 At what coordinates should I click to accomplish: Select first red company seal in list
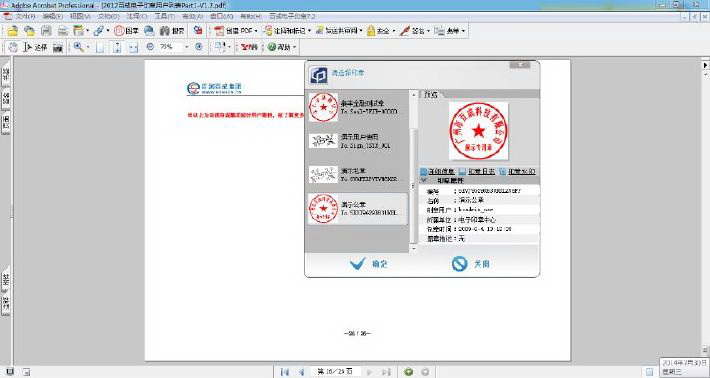coord(357,107)
